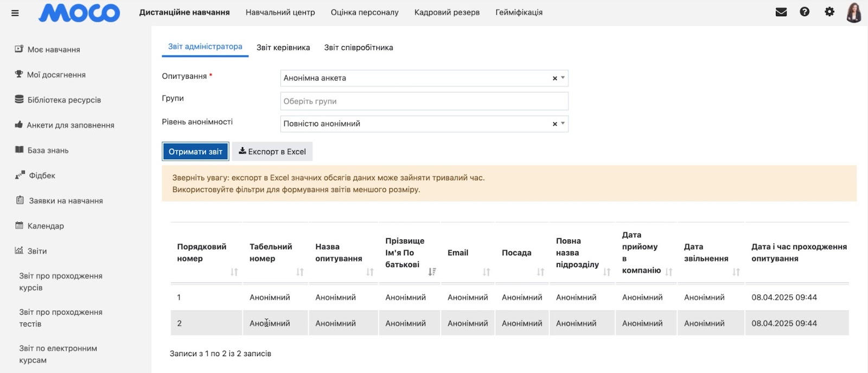Viewport: 868px width, 373px height.
Task: Select row number 2 cell
Action: coord(206,323)
